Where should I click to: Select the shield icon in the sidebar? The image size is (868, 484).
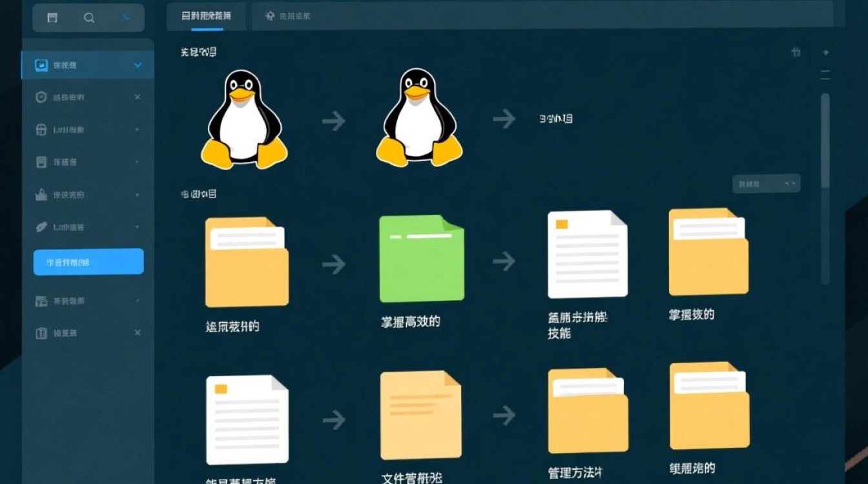41,97
